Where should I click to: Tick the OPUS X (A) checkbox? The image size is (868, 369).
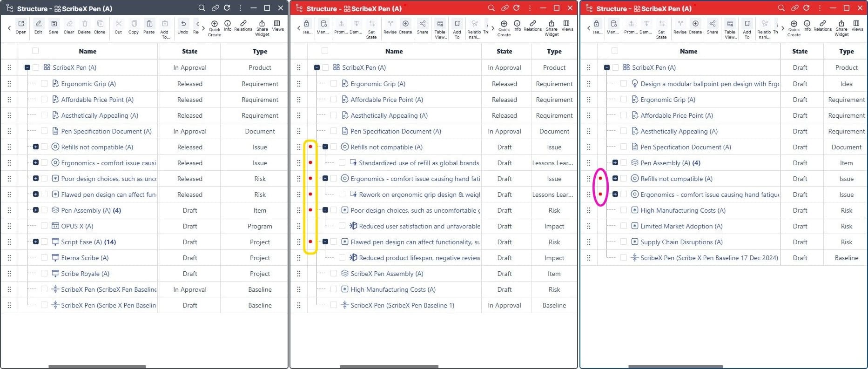click(x=44, y=226)
